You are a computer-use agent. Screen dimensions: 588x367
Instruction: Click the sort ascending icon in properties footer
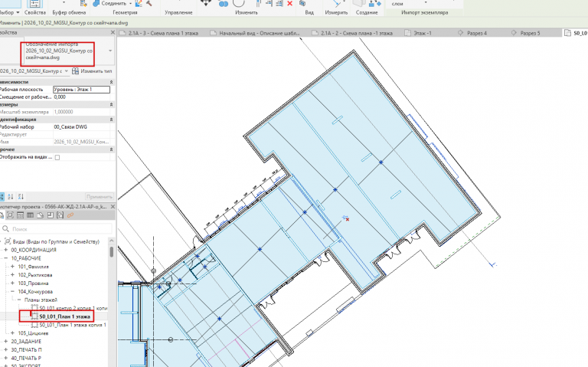pyautogui.click(x=11, y=197)
